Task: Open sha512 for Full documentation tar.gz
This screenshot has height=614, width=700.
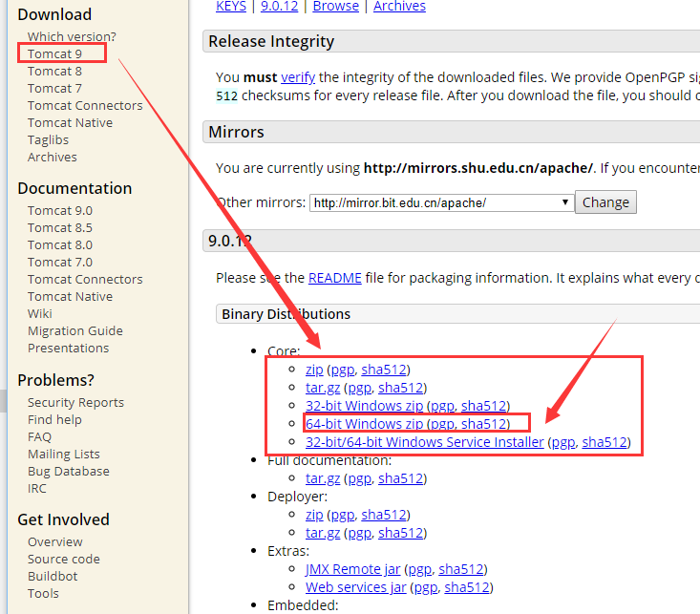Action: 401,478
